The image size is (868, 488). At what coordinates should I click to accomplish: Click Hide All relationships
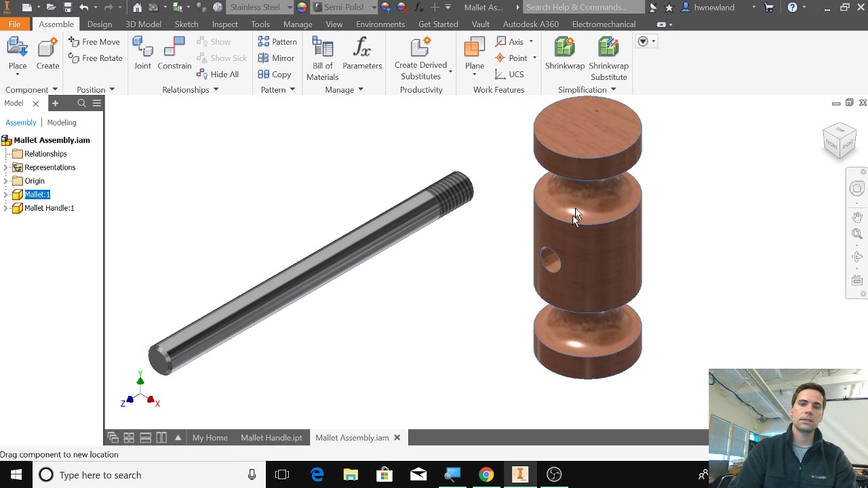coord(218,75)
